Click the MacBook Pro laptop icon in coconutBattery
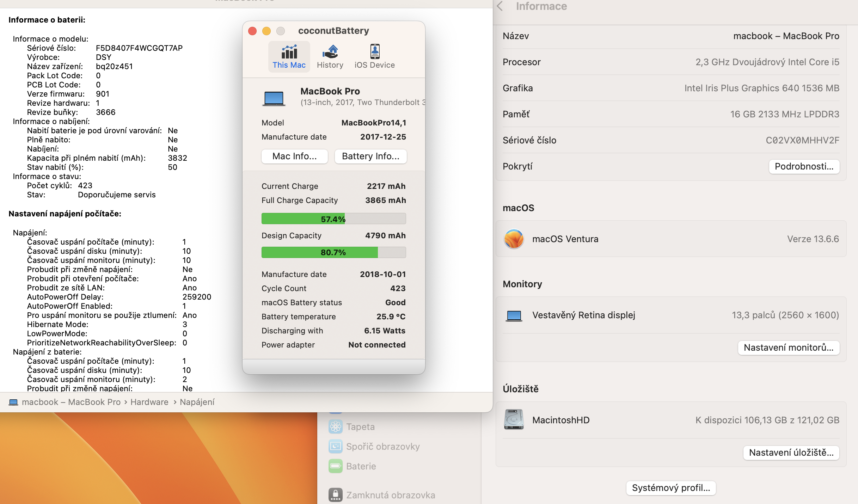Image resolution: width=858 pixels, height=504 pixels. [274, 98]
